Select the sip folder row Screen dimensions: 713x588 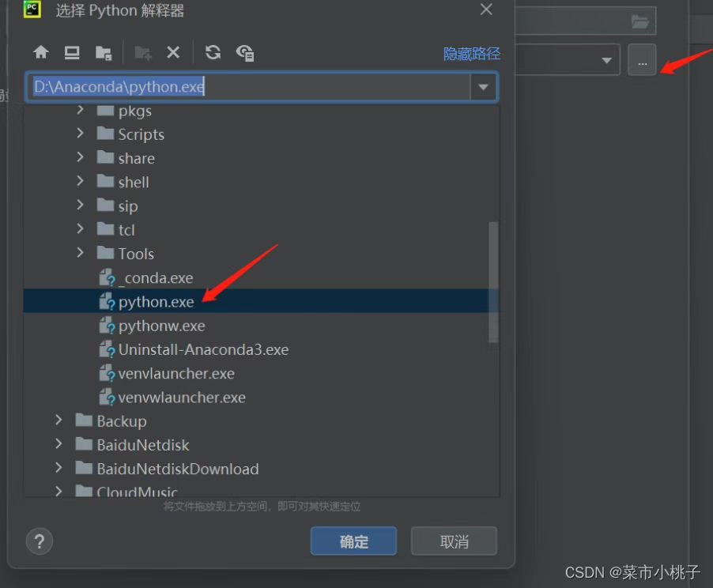[x=261, y=205]
